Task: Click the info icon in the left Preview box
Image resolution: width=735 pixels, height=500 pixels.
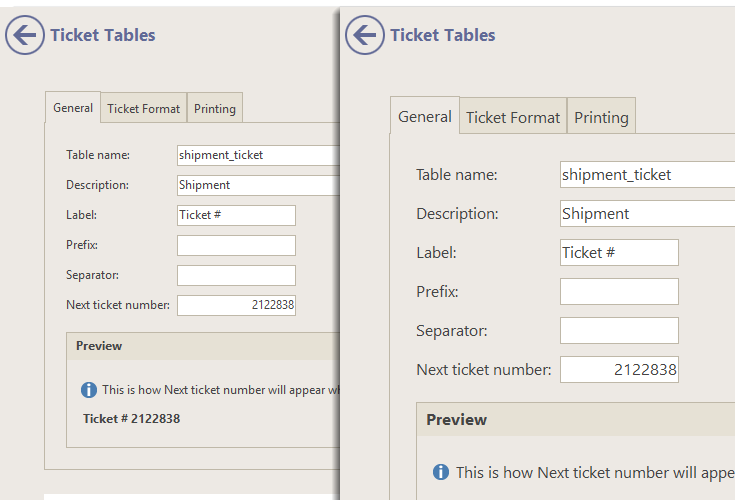Action: coord(89,389)
